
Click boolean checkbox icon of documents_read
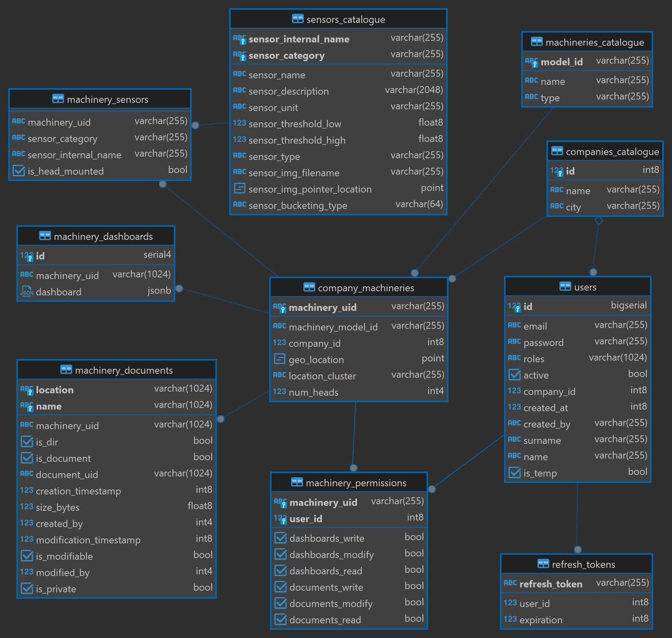pos(281,619)
